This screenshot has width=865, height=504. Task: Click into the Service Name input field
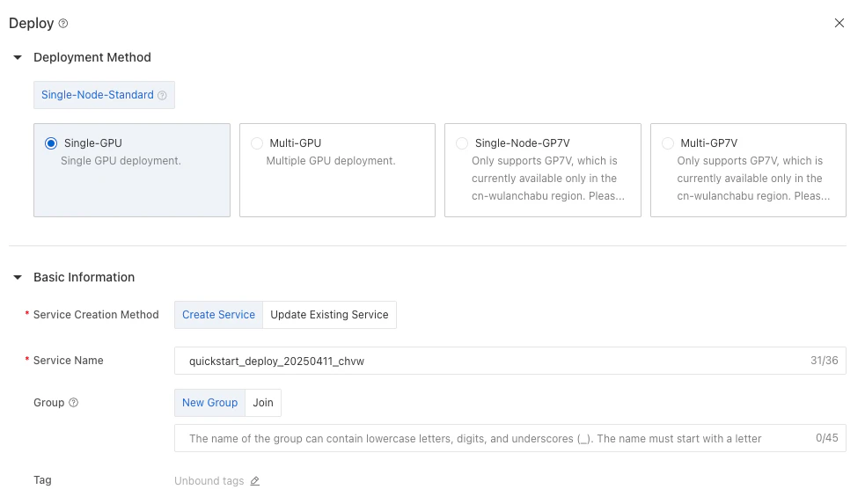coord(509,361)
